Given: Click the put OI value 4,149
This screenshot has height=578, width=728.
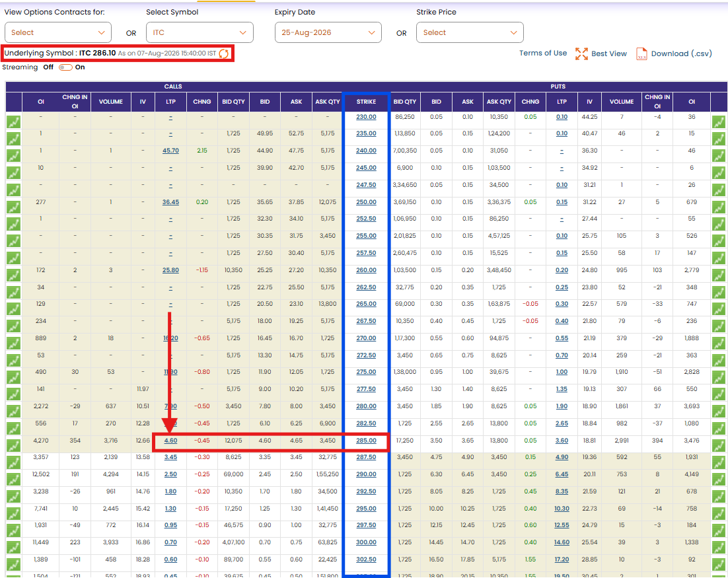Looking at the screenshot, I should [x=692, y=474].
